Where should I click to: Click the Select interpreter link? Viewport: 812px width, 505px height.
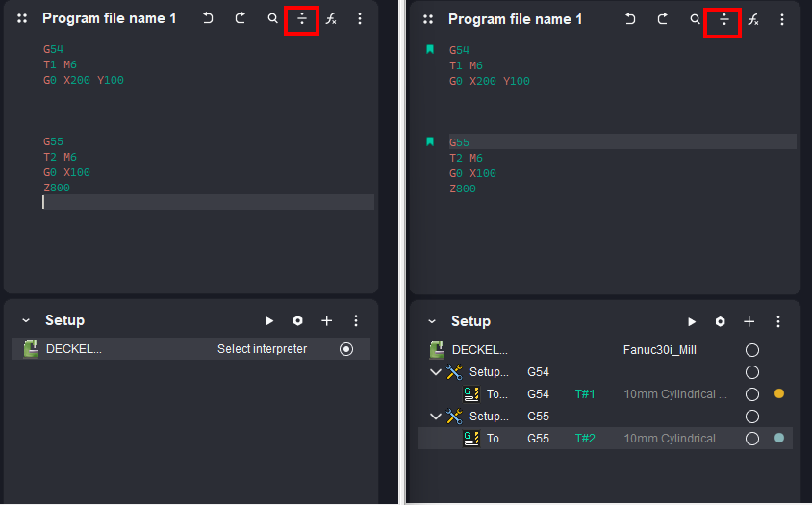tap(262, 349)
